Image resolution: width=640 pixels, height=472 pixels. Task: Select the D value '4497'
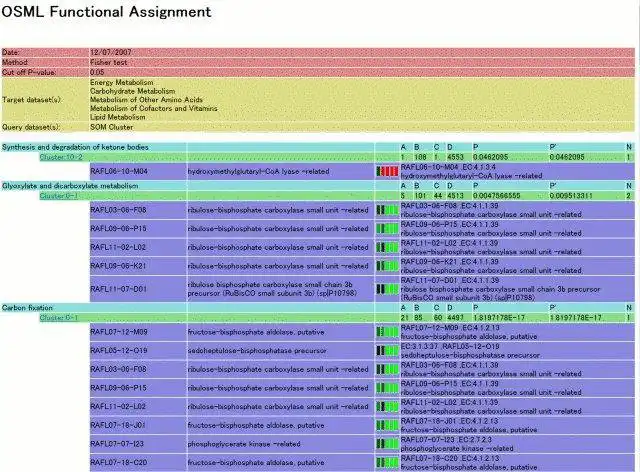point(455,318)
